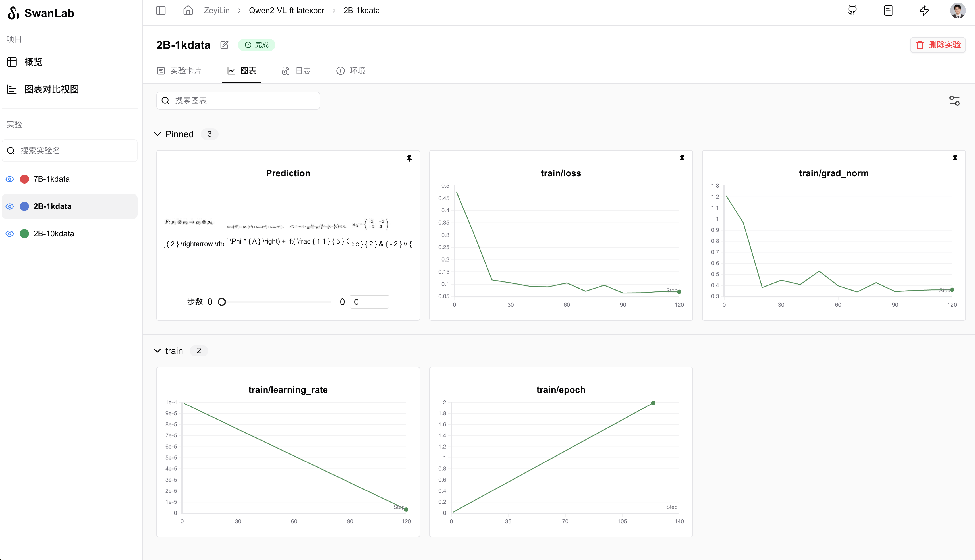The width and height of the screenshot is (975, 560).
Task: Collapse the Pinned section
Action: click(157, 134)
